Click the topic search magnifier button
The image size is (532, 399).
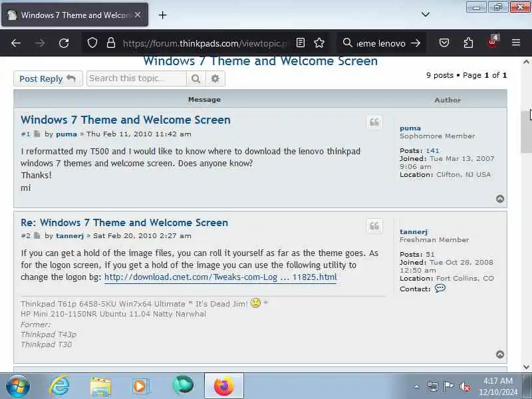[196, 78]
